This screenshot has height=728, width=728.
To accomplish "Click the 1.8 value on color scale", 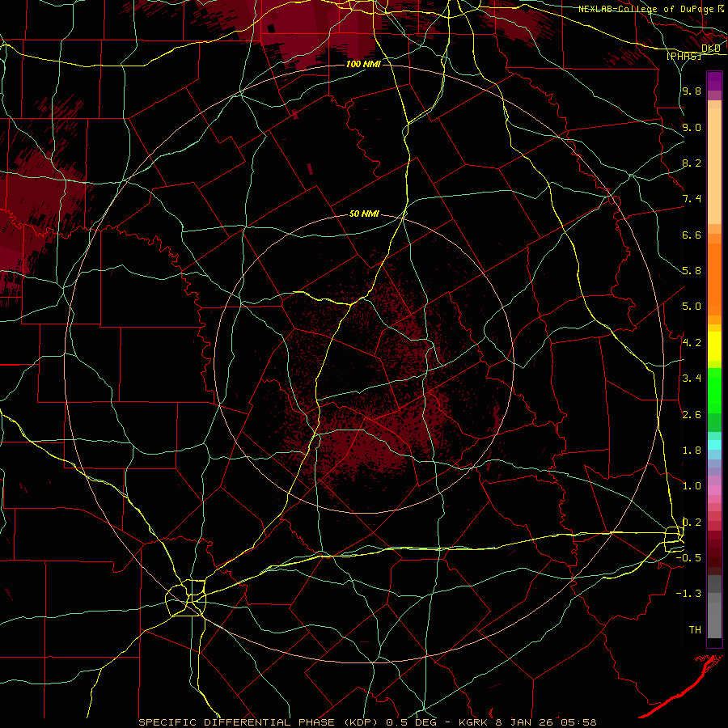I will click(x=692, y=451).
